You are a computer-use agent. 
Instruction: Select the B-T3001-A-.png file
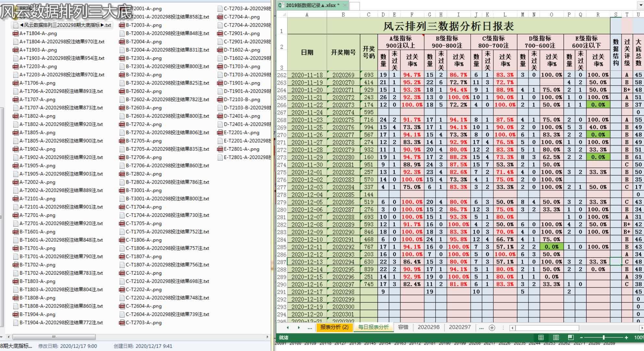pos(141,190)
